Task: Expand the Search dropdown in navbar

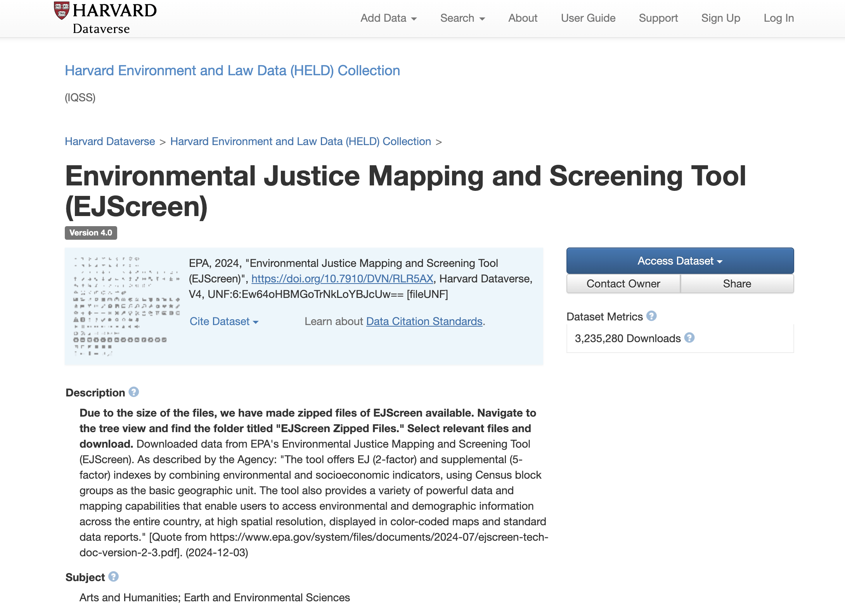Action: point(462,18)
